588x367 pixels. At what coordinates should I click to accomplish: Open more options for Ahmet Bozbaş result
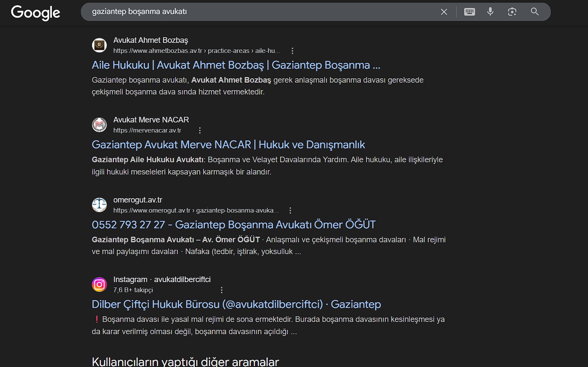pyautogui.click(x=293, y=51)
